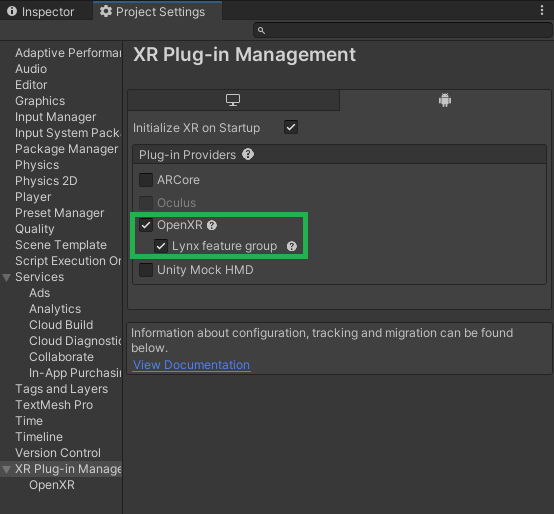554x514 pixels.
Task: Open TextMesh Pro settings
Action: point(54,405)
